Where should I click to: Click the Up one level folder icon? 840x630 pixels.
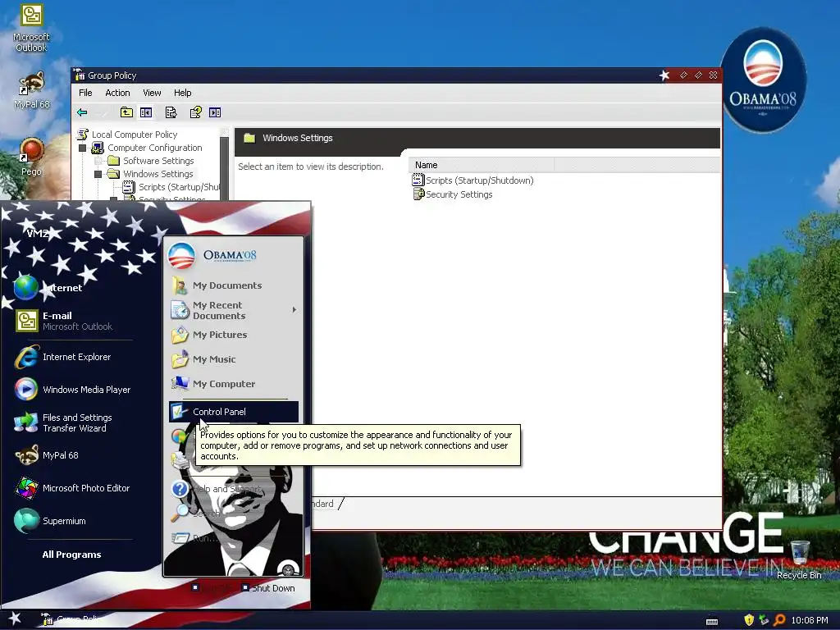(x=126, y=112)
